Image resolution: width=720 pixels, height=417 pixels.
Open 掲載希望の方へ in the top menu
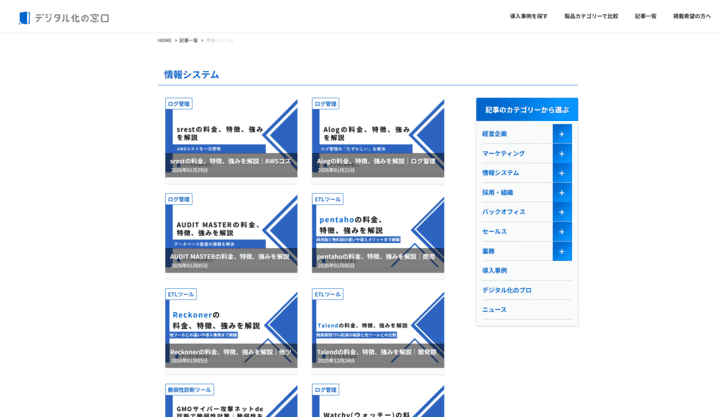pos(692,16)
